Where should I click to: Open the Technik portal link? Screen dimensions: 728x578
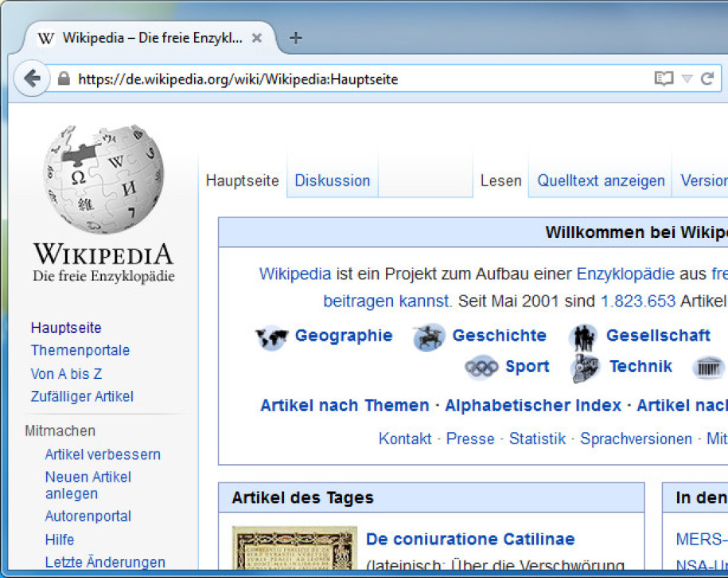tap(640, 366)
